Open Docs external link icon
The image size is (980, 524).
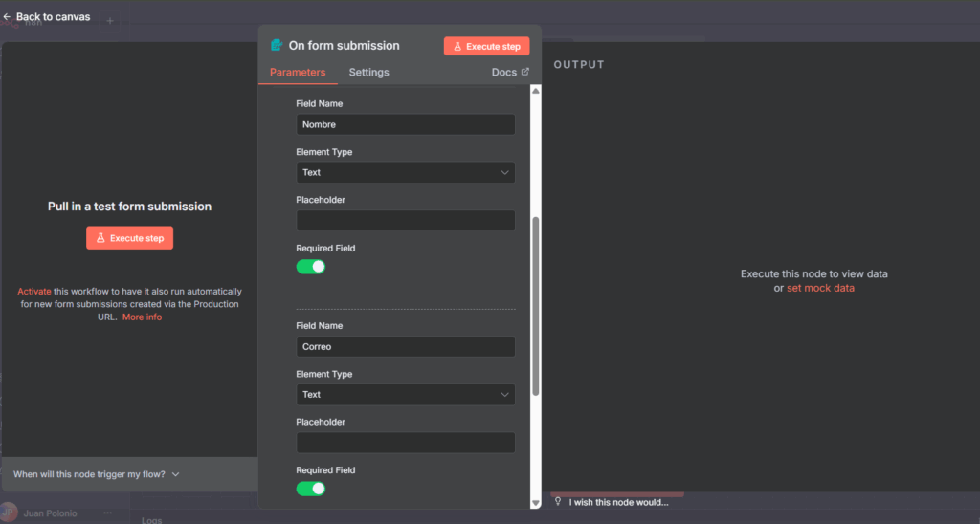(524, 72)
